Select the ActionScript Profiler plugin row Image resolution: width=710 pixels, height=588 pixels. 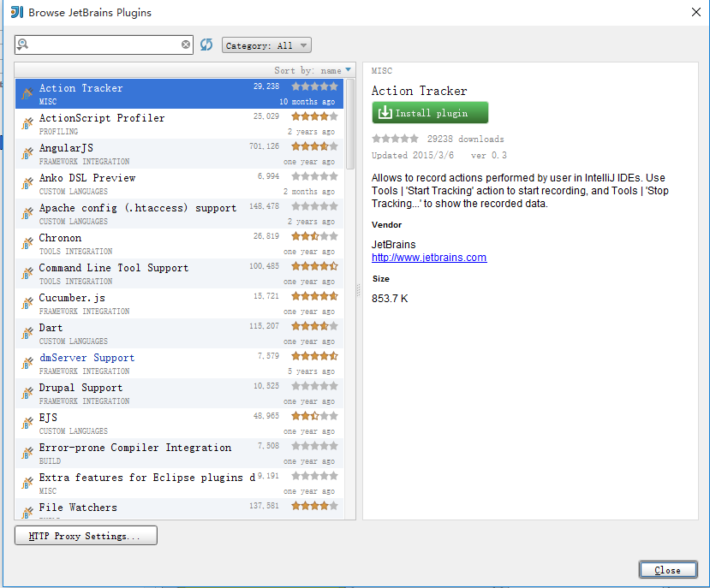[179, 123]
